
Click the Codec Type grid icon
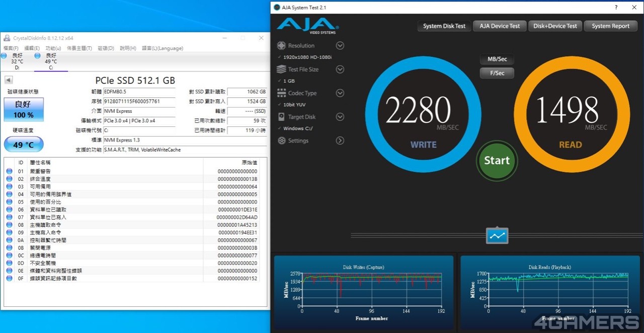click(x=281, y=93)
